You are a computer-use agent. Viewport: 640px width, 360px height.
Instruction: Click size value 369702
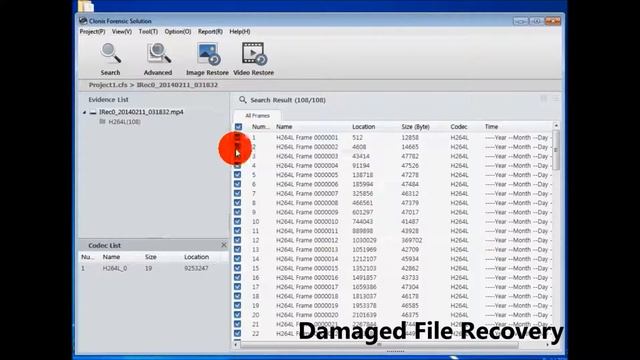pos(412,240)
